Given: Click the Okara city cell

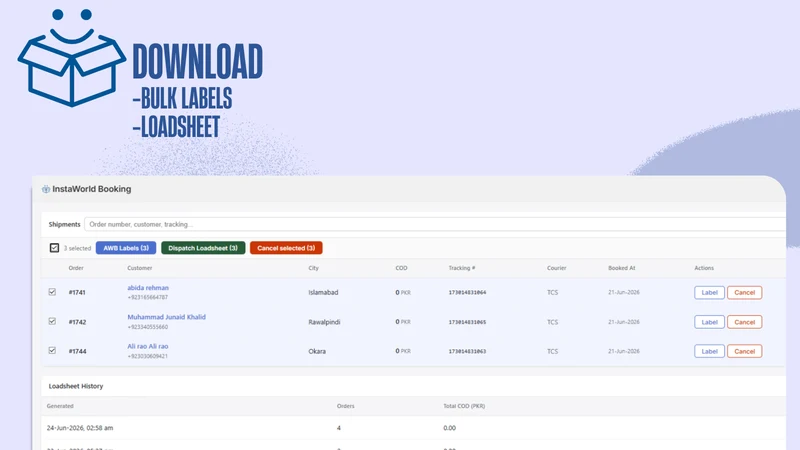Looking at the screenshot, I should coord(317,351).
